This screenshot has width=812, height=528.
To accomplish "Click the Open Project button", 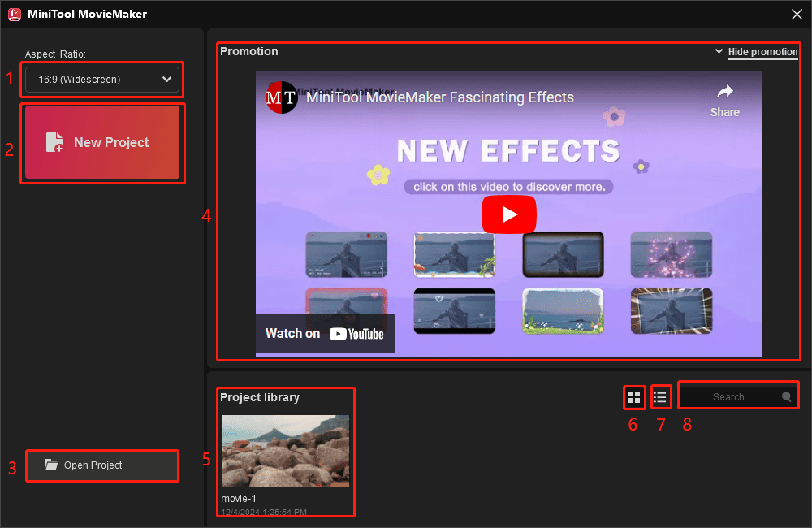I will point(102,465).
